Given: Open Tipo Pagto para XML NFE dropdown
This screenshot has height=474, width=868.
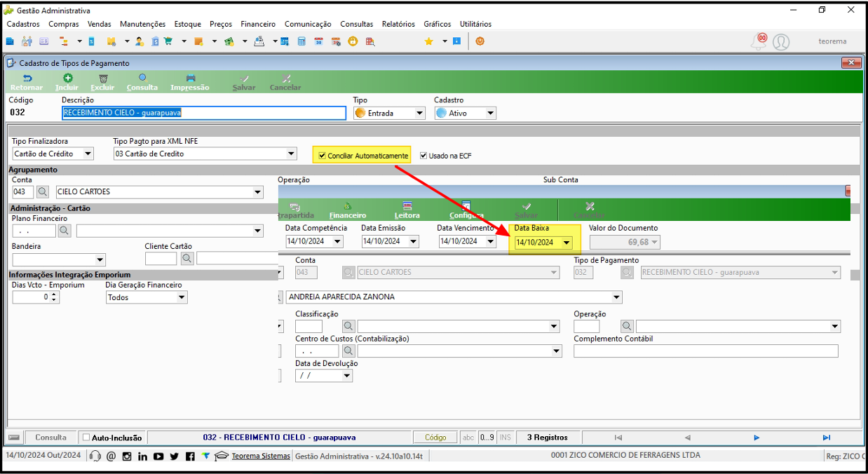Looking at the screenshot, I should click(x=292, y=154).
